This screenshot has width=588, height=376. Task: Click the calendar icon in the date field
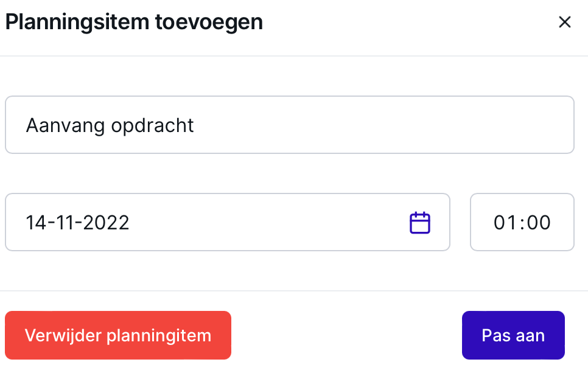click(419, 223)
